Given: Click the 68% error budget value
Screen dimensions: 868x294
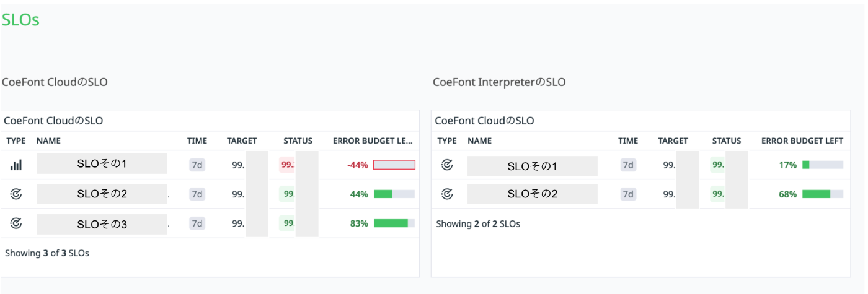Looking at the screenshot, I should 788,194.
